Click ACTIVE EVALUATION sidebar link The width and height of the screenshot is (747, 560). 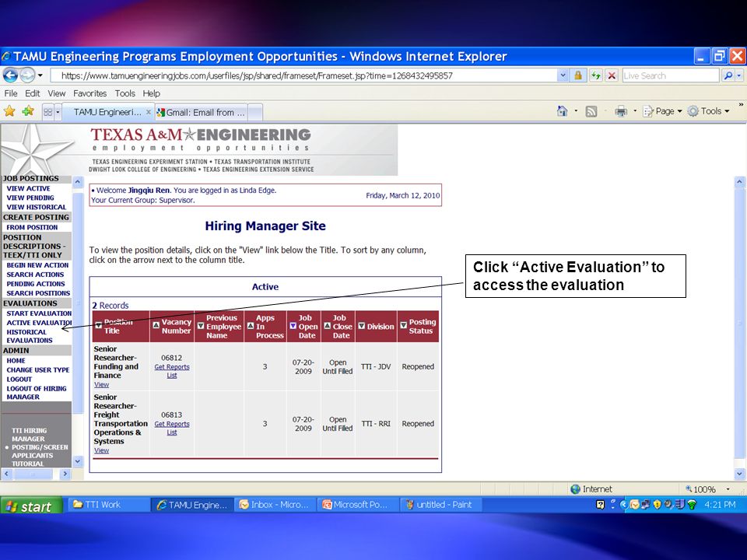[39, 323]
